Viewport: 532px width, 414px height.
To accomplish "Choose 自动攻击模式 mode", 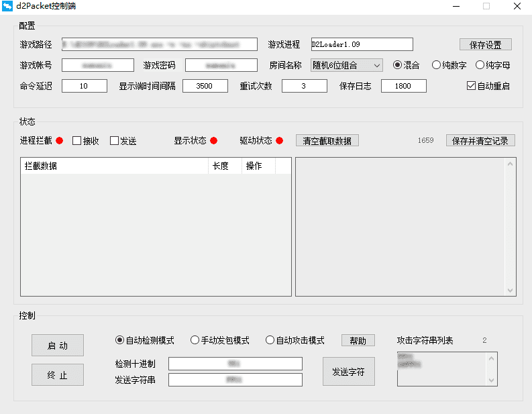I will 270,340.
